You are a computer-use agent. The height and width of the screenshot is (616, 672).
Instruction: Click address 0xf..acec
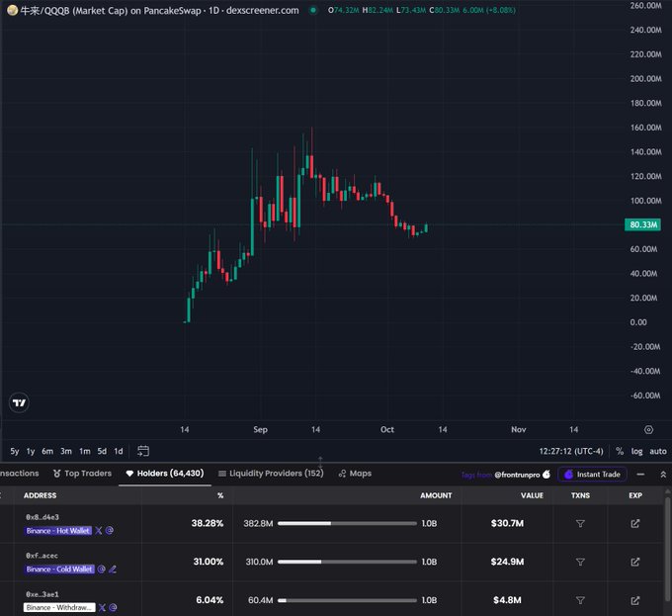(42, 556)
